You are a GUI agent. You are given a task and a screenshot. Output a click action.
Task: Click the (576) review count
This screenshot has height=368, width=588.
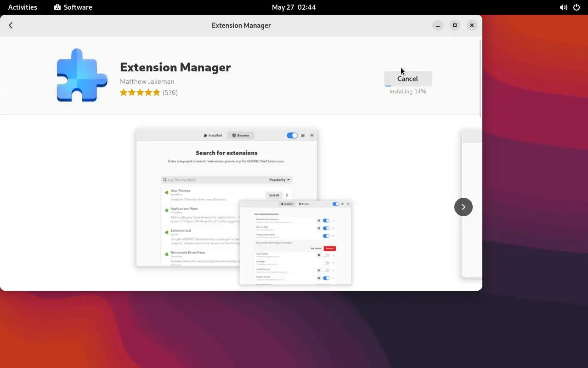point(170,92)
